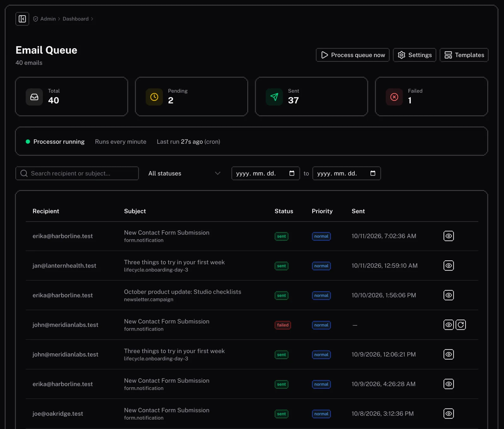Select recipient joe@oakridge.test

58,414
